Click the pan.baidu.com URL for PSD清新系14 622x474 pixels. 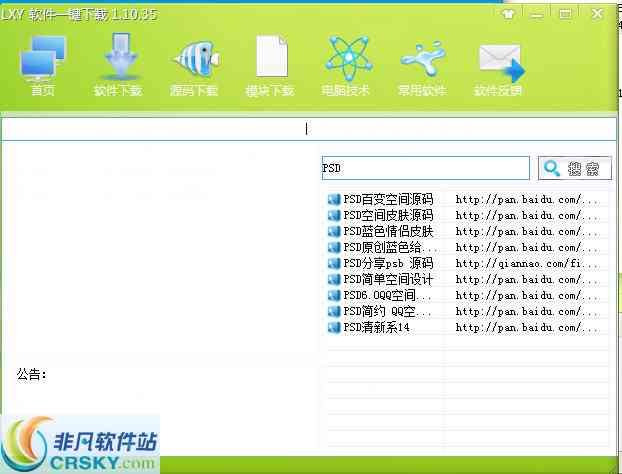coord(528,328)
